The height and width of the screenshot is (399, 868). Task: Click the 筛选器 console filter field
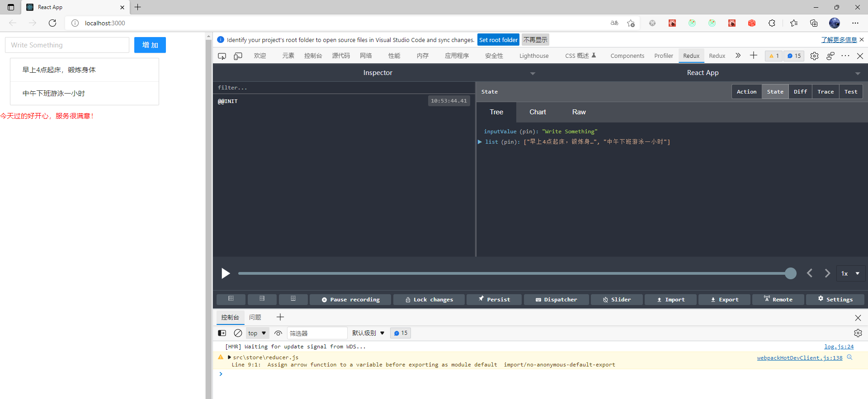point(317,333)
